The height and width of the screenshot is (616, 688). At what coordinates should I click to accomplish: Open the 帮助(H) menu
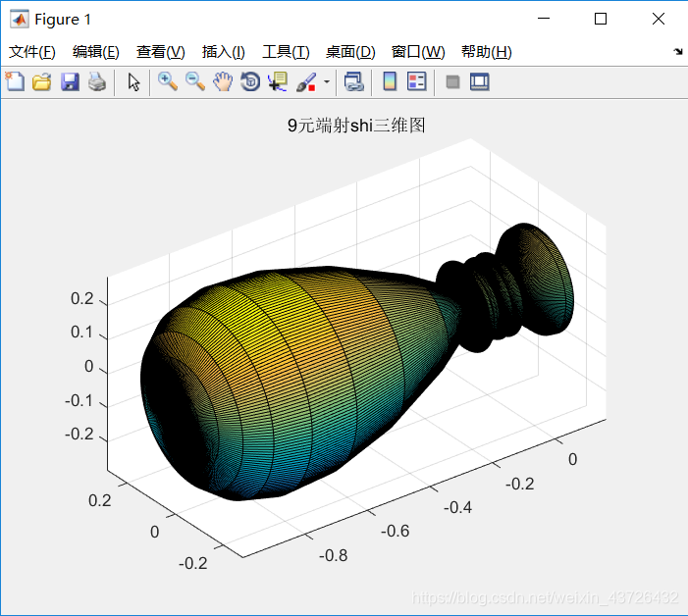click(x=486, y=52)
